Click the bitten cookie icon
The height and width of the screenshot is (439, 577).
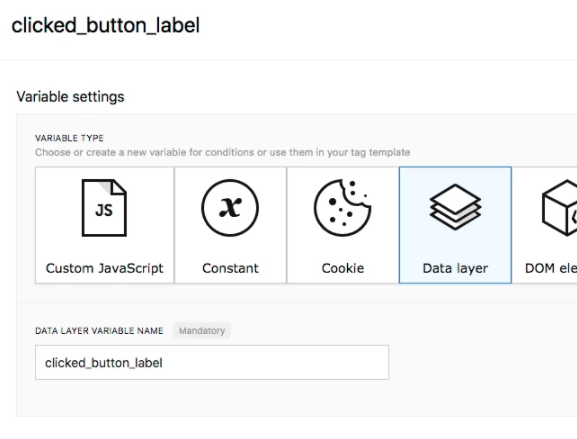pos(343,208)
